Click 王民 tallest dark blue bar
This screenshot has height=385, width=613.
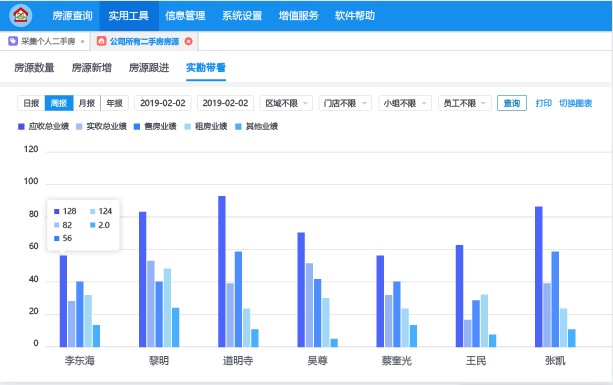[x=459, y=296]
